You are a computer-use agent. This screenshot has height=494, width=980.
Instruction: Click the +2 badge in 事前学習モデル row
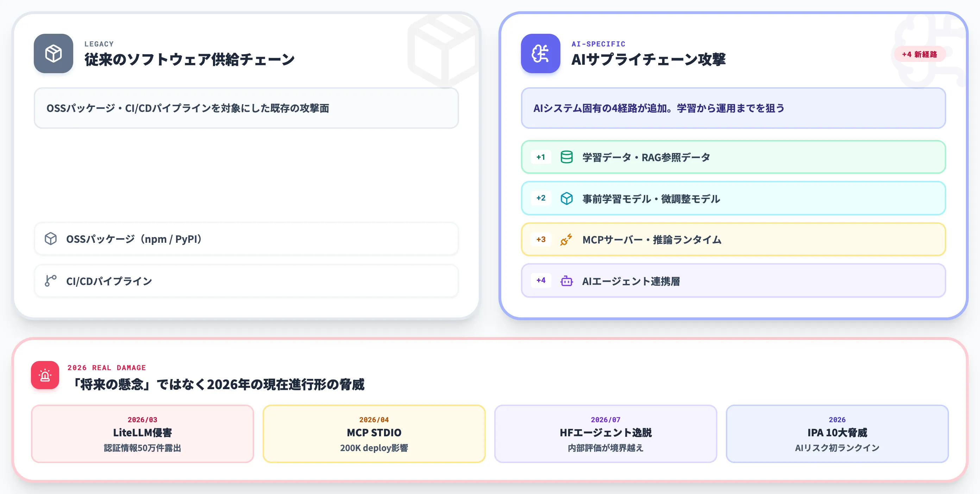tap(541, 198)
